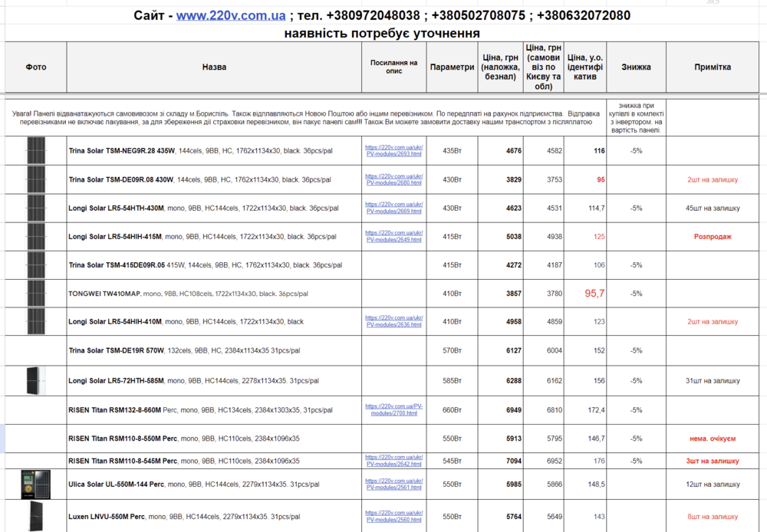Select the red 95,7 price cell

tap(585, 294)
